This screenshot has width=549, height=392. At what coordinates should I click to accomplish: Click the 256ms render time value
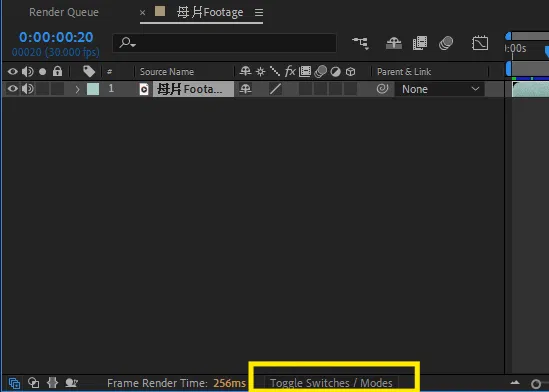(x=230, y=383)
